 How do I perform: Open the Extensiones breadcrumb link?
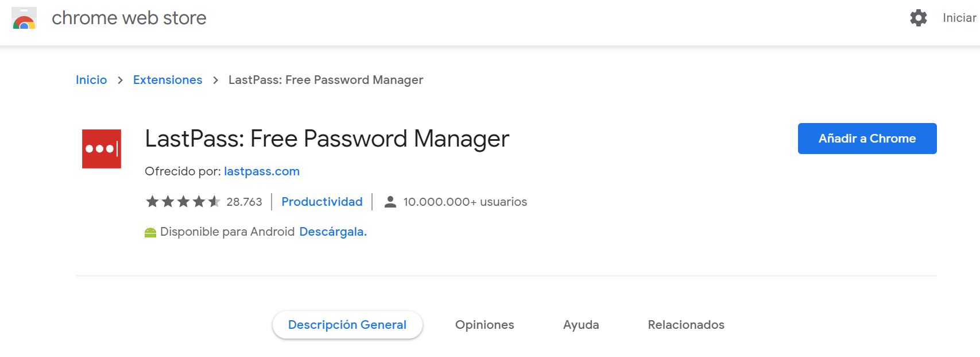tap(168, 80)
